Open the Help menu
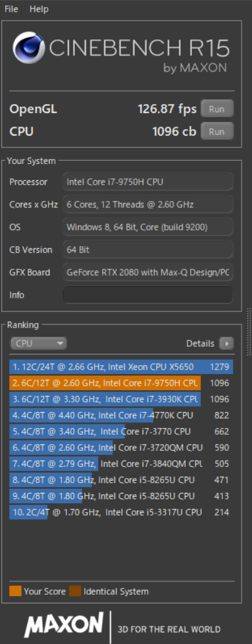 pyautogui.click(x=39, y=9)
